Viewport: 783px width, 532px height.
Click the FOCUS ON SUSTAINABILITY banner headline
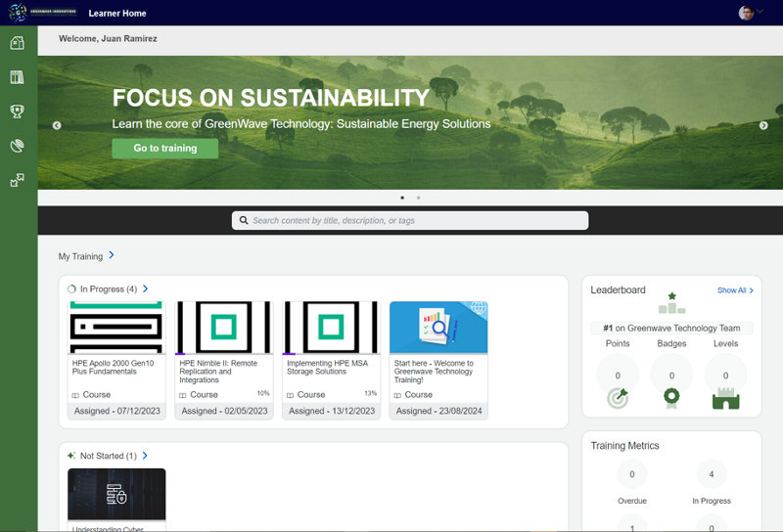271,98
